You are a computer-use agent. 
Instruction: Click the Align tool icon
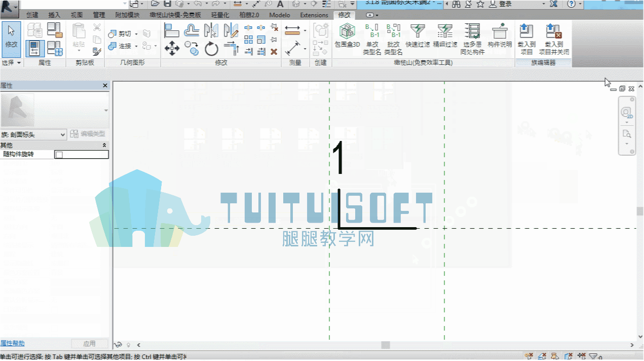pos(172,30)
